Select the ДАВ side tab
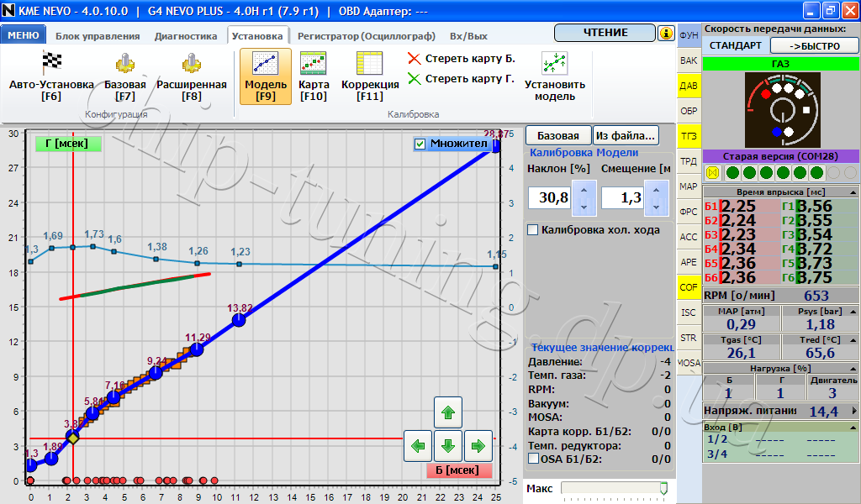861x504 pixels. (689, 86)
